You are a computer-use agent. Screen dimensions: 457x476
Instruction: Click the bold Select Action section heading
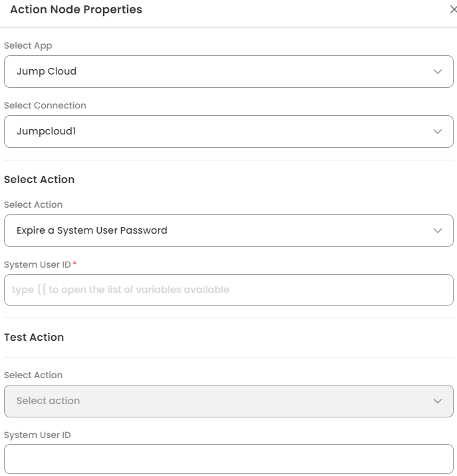coord(39,180)
